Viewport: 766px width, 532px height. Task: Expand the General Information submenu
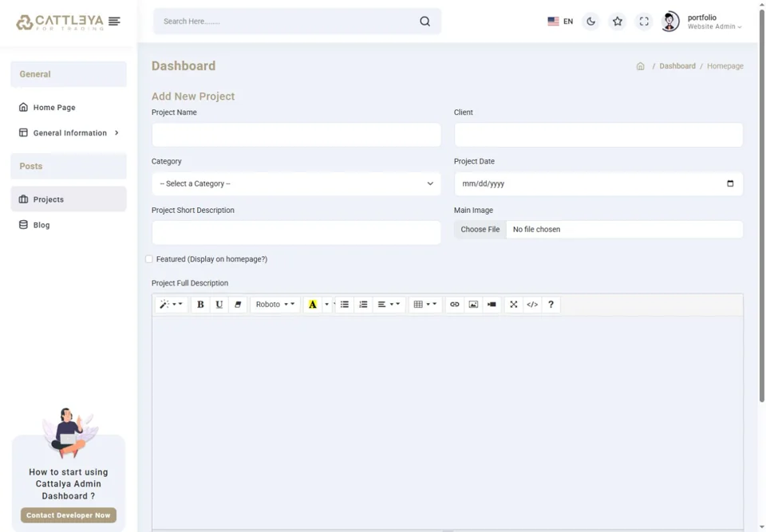coord(69,133)
